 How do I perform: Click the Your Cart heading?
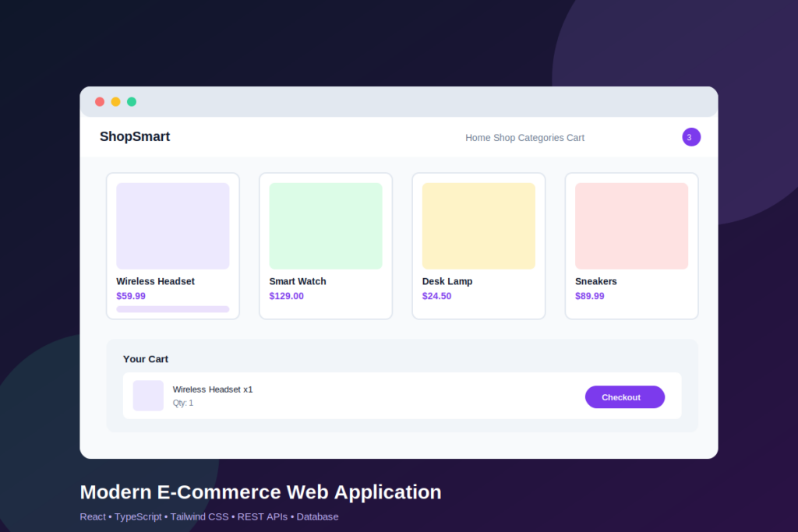coord(146,359)
